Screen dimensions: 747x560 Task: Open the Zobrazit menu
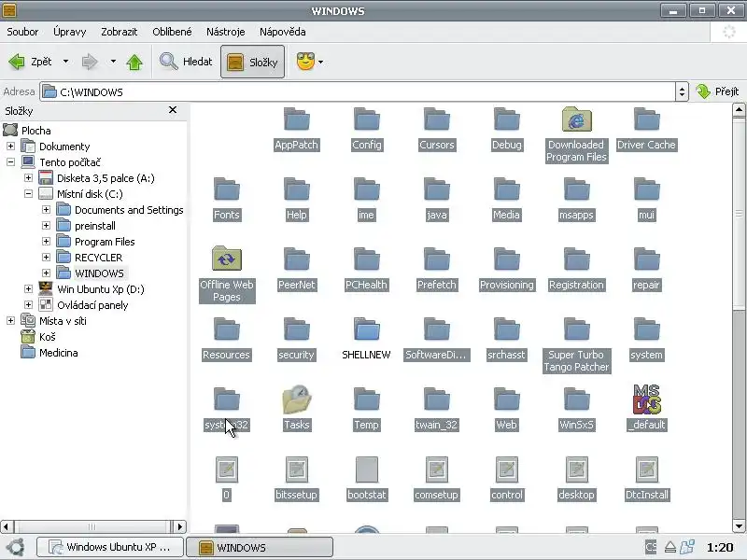(x=120, y=32)
